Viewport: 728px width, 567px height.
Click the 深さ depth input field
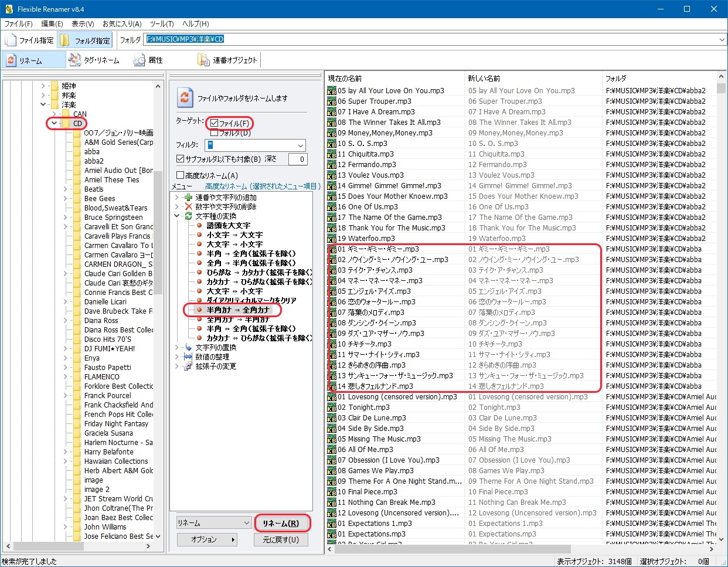297,159
